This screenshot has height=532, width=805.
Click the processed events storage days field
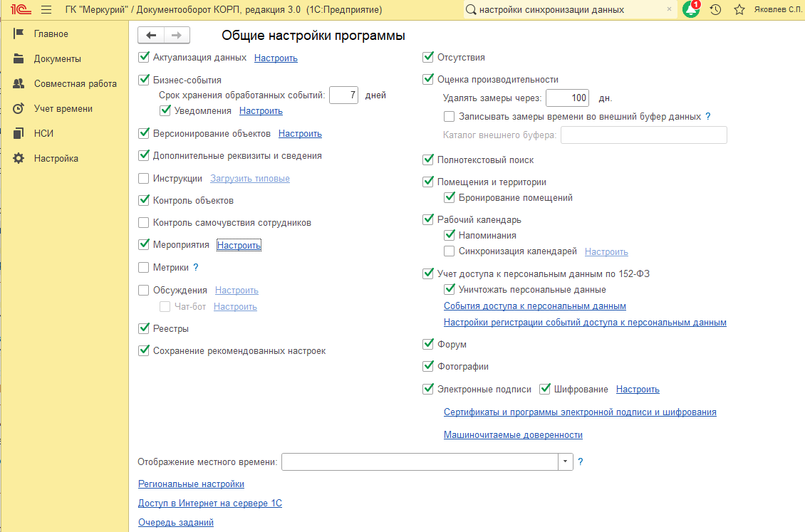point(343,95)
